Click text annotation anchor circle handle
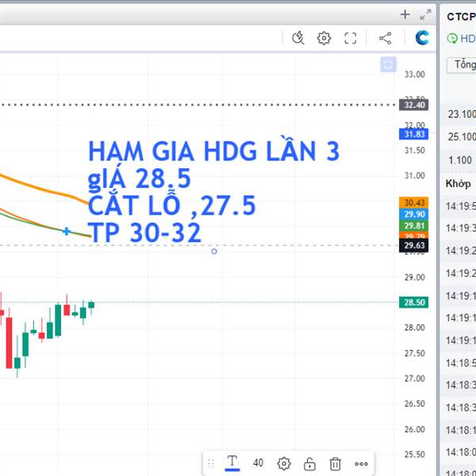 (214, 251)
